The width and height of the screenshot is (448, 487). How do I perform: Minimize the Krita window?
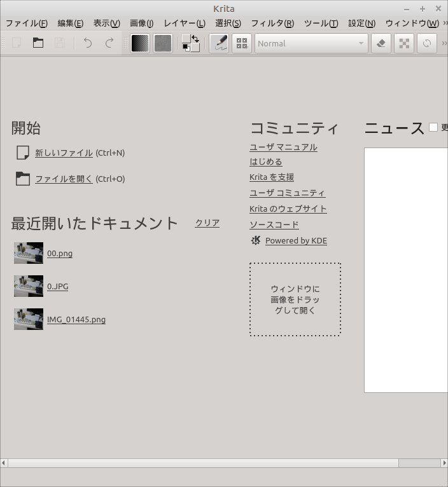(407, 10)
